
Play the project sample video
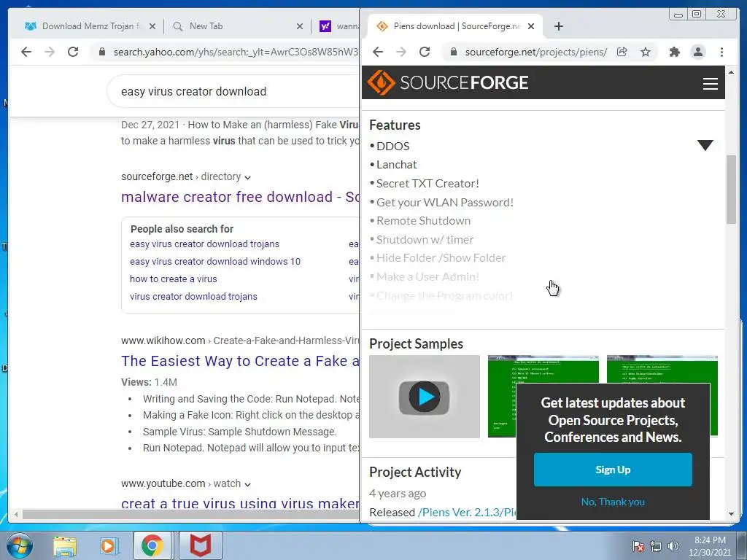tap(424, 397)
